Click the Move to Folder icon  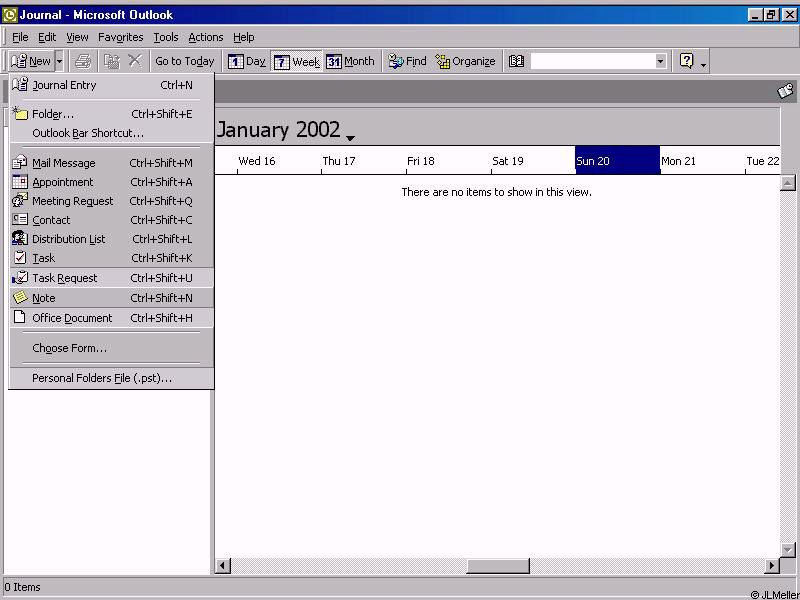click(112, 61)
